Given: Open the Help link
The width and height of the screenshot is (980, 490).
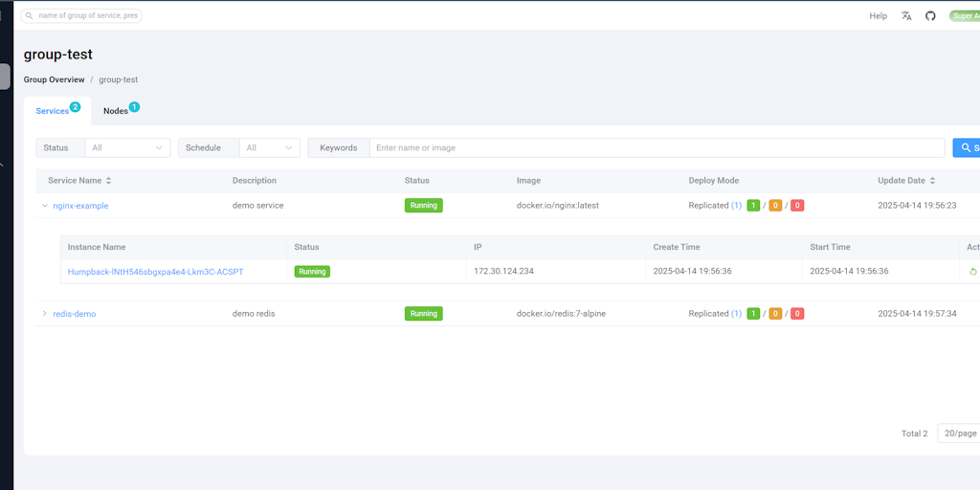Looking at the screenshot, I should pos(879,16).
